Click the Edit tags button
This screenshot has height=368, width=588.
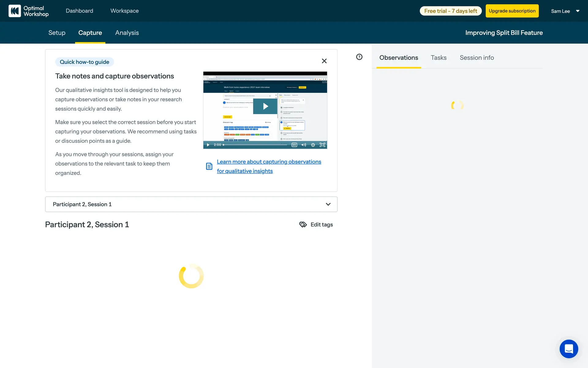[316, 224]
